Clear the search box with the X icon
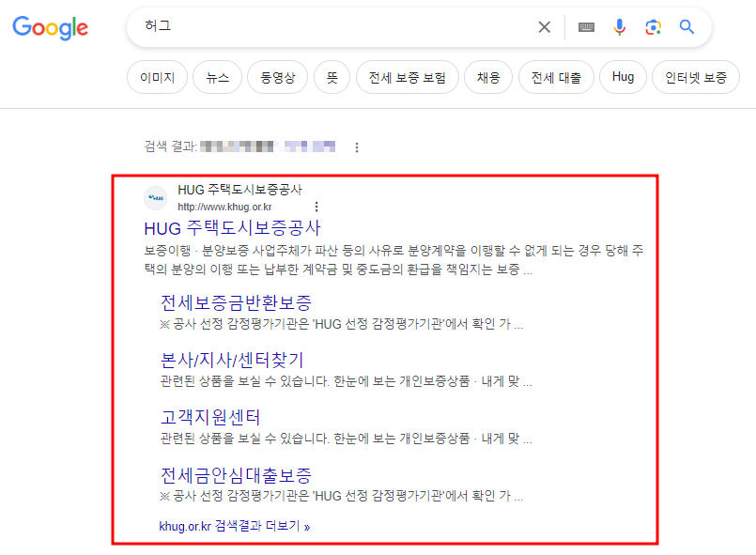Viewport: 756px width, 555px height. click(544, 27)
